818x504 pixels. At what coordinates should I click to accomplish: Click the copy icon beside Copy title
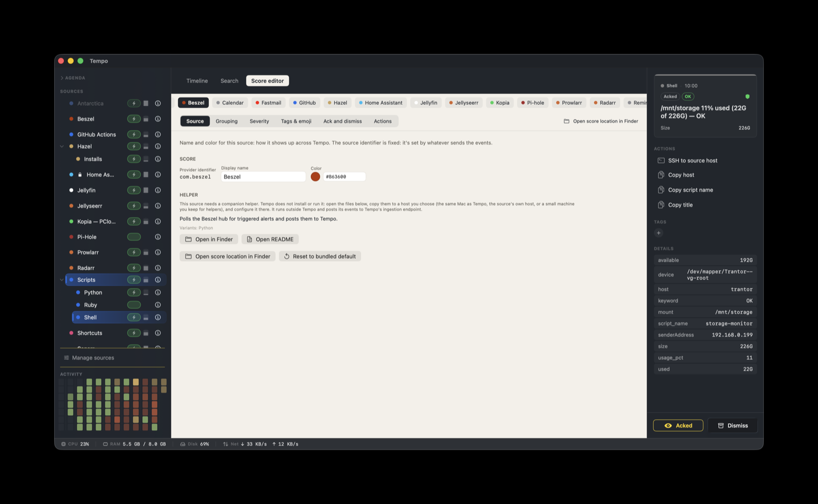pos(661,204)
